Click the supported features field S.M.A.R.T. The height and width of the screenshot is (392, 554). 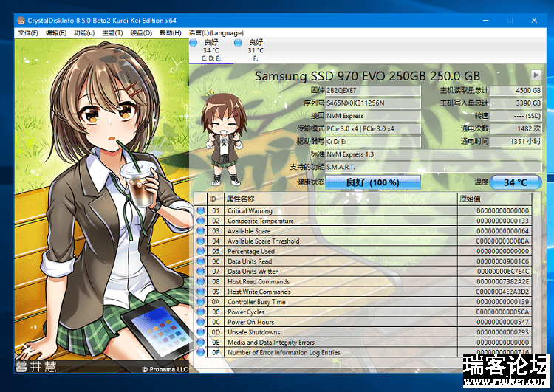click(434, 167)
